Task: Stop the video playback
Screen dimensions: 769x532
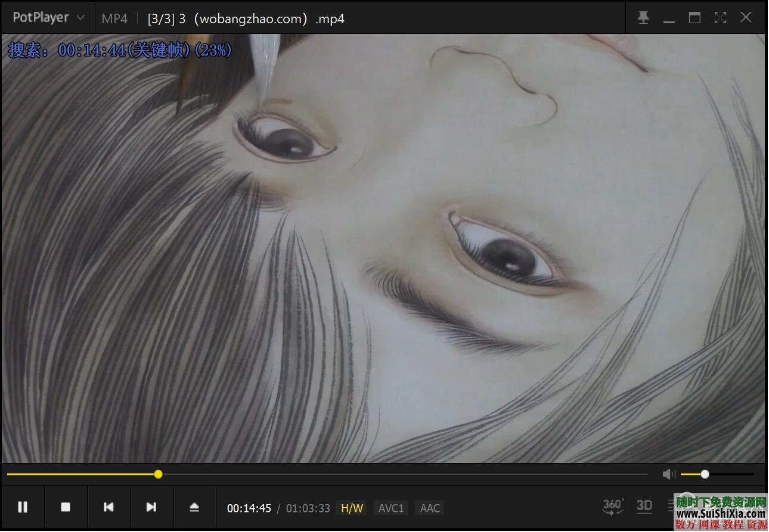Action: (x=66, y=507)
